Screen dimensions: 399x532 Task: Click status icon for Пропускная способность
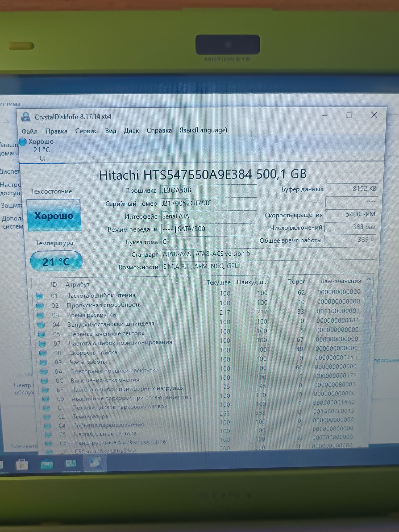(x=40, y=305)
